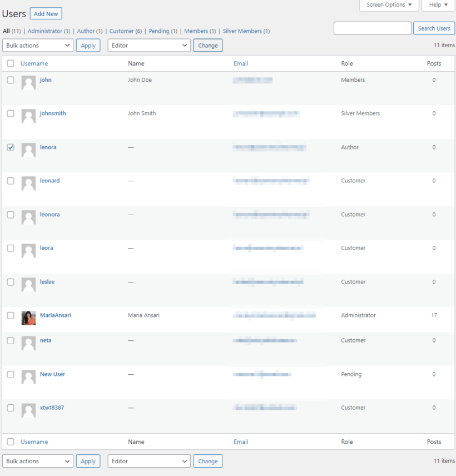Open the Bulk actions dropdown
This screenshot has width=456, height=476.
coord(37,45)
